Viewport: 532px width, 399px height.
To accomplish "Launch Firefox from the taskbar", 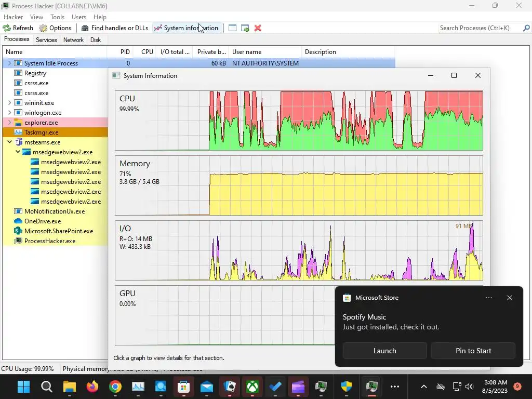I will pos(92,387).
